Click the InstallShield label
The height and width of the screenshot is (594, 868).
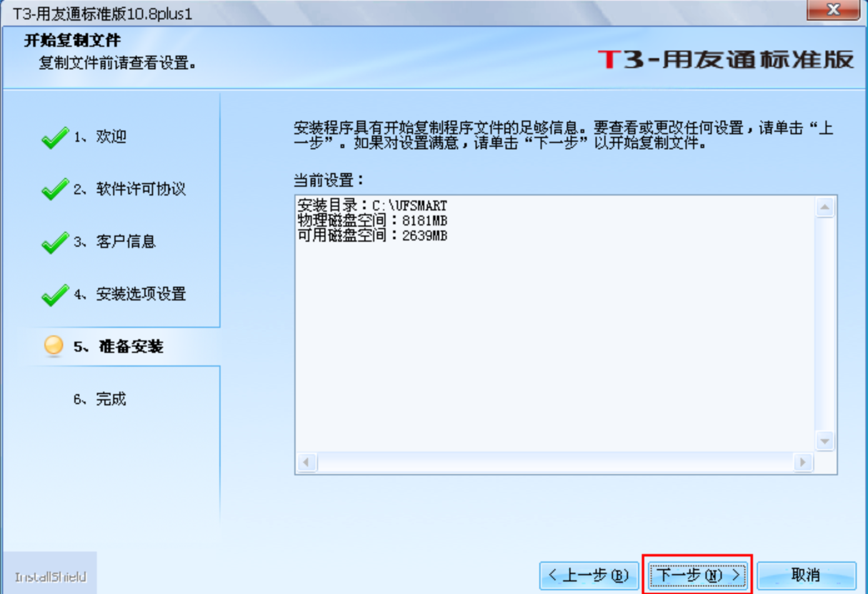tap(50, 577)
